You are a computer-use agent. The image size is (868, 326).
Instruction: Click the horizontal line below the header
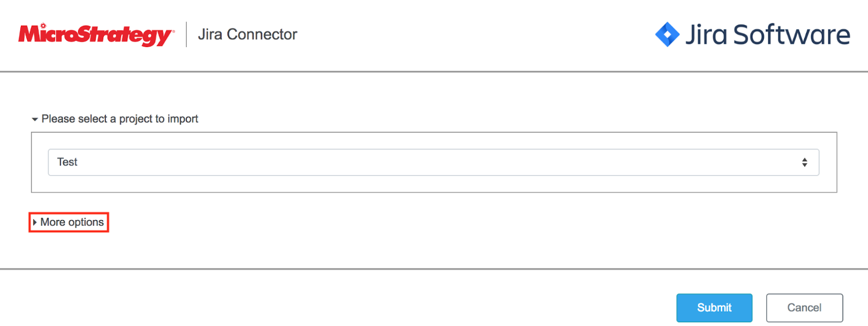tap(434, 71)
